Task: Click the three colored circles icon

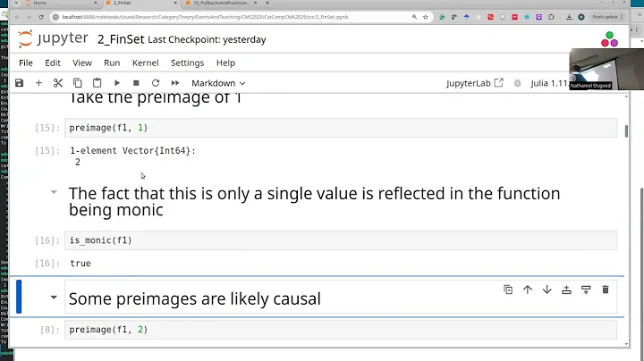Action: [609, 39]
